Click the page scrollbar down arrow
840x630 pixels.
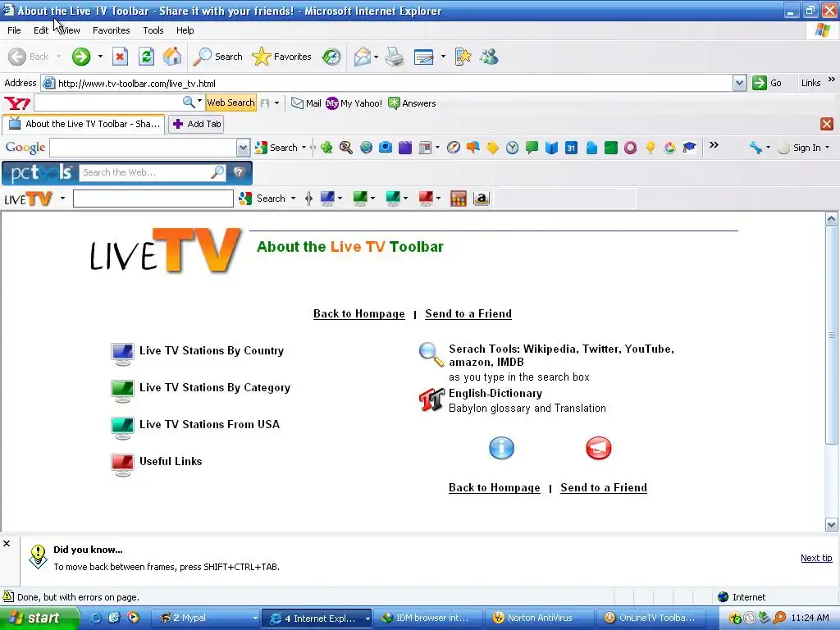(x=832, y=524)
